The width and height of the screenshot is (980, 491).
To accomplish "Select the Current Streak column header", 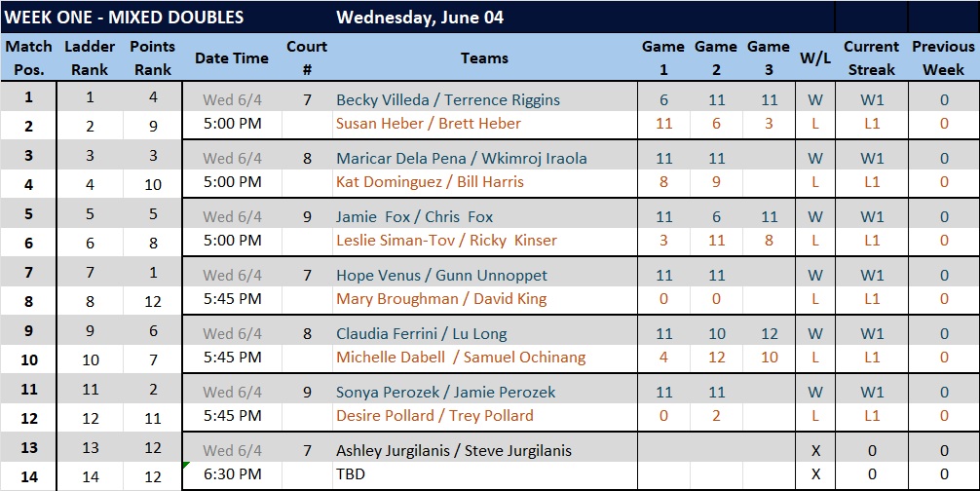I will 871,58.
